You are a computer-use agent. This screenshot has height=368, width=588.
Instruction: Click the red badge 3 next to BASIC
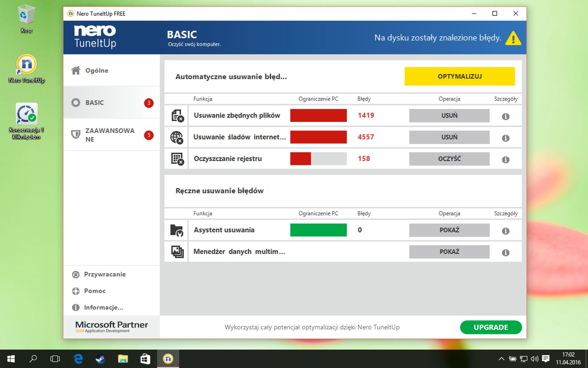(x=149, y=103)
